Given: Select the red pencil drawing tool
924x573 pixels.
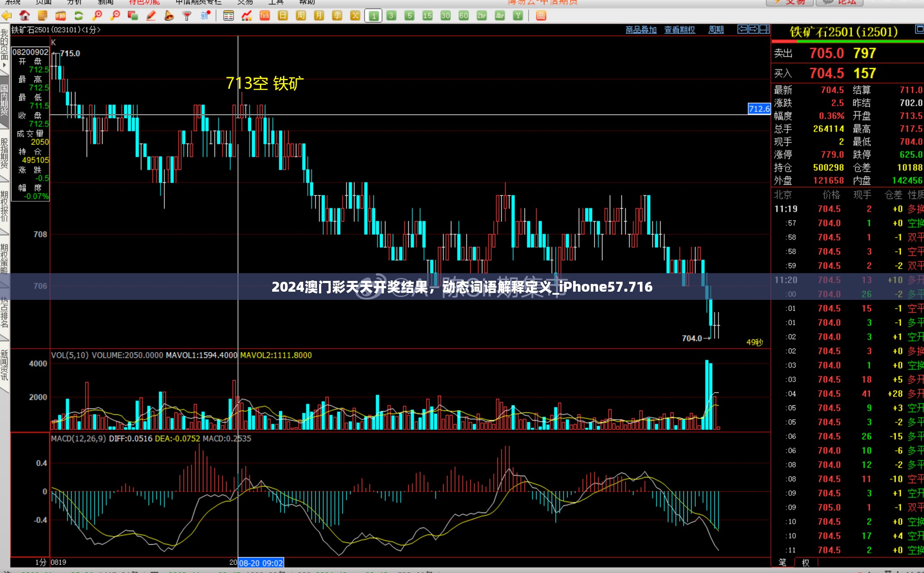Looking at the screenshot, I should [151, 16].
